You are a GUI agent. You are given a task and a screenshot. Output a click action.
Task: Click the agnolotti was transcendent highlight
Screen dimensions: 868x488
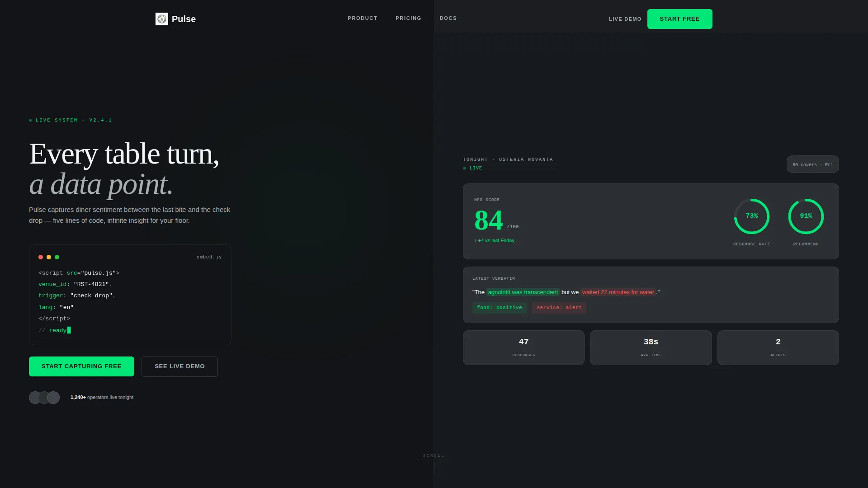(523, 292)
